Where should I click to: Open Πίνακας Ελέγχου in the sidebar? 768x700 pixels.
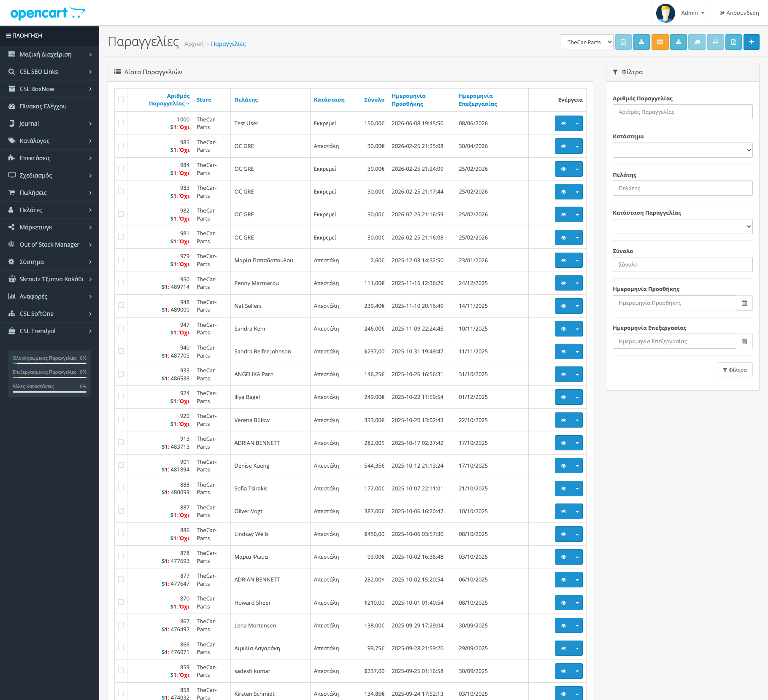point(49,106)
